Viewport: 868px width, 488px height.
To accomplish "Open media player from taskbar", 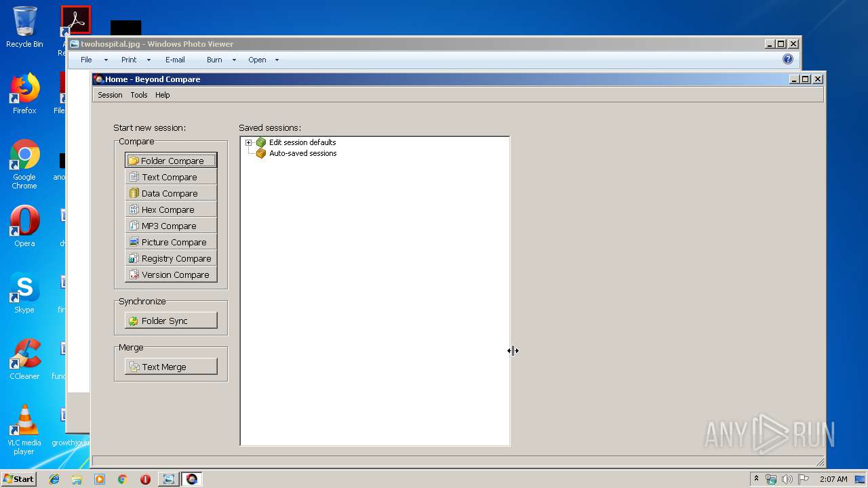I will 100,479.
